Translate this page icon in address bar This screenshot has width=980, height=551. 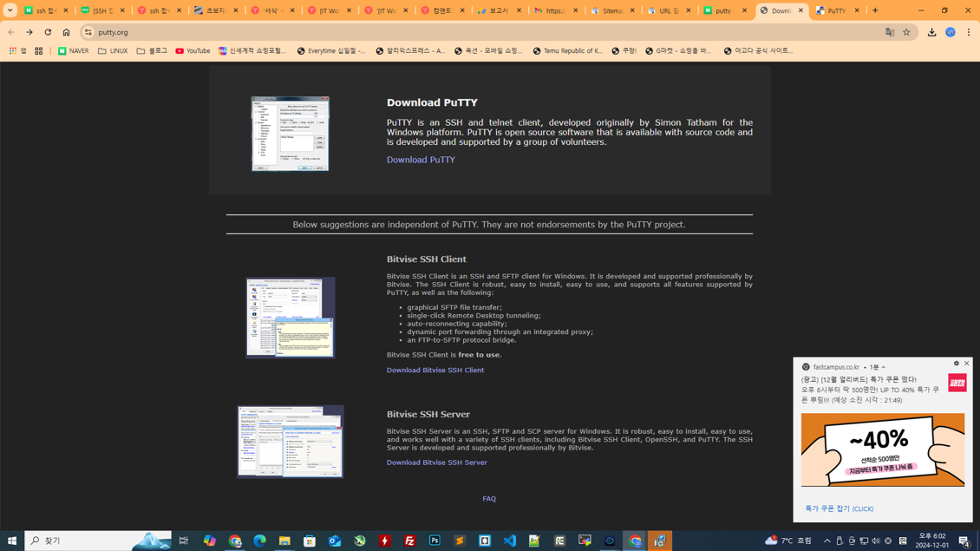890,32
